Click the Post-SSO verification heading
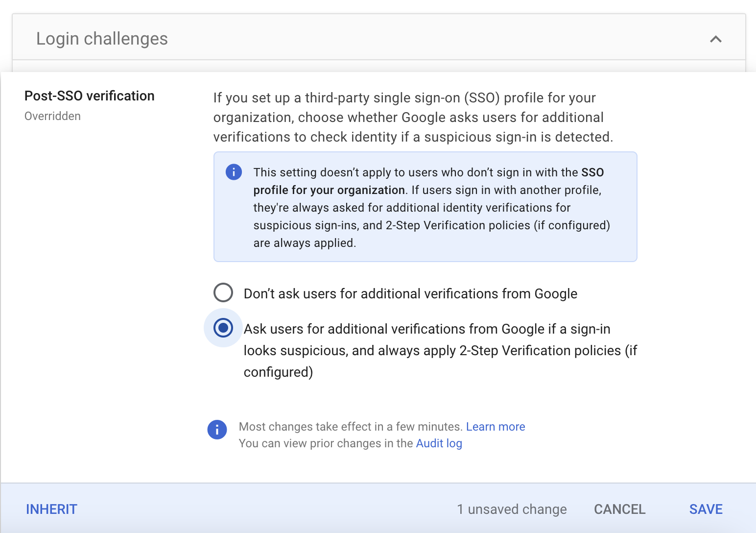Image resolution: width=756 pixels, height=533 pixels. (x=90, y=96)
